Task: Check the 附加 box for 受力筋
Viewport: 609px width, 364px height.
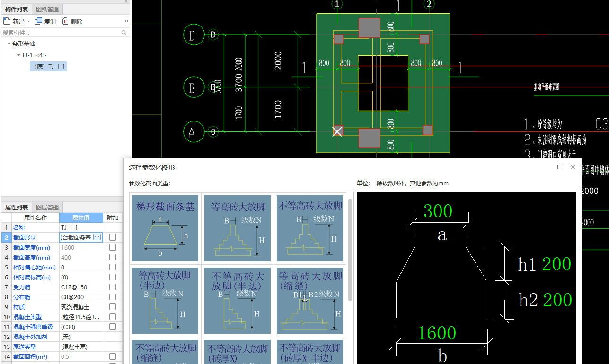Action: tap(113, 287)
